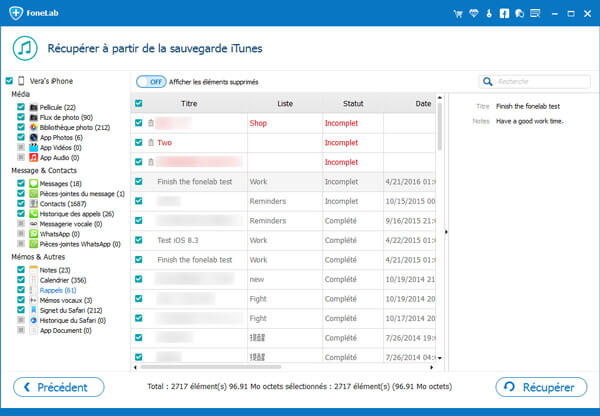Uncheck the Contacts (1687) checkbox
Viewport: 600px width, 416px height.
(x=21, y=203)
